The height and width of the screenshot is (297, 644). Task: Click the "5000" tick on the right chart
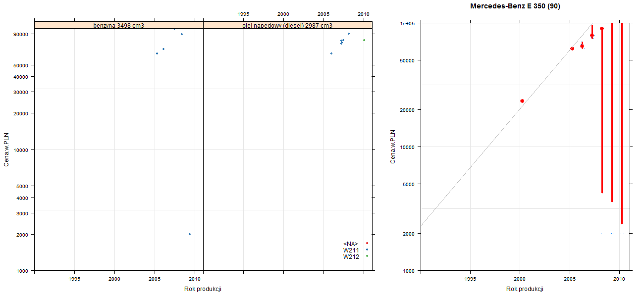[x=410, y=184]
